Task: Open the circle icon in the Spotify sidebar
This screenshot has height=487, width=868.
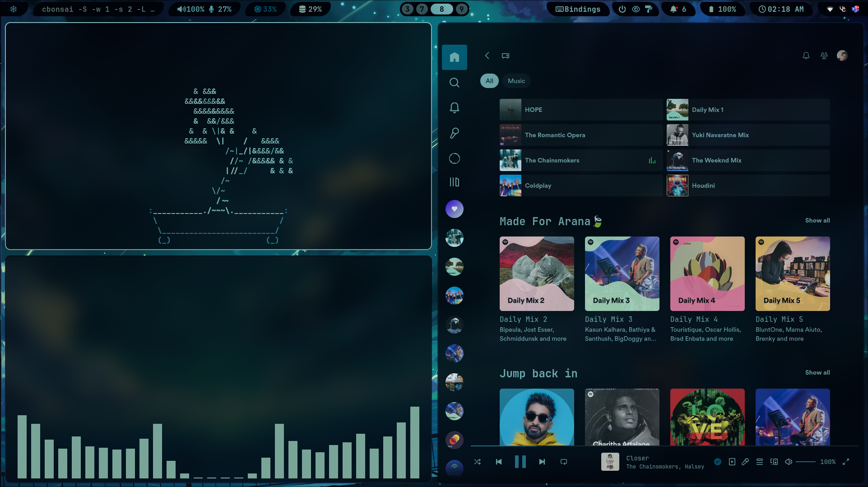Action: 455,158
